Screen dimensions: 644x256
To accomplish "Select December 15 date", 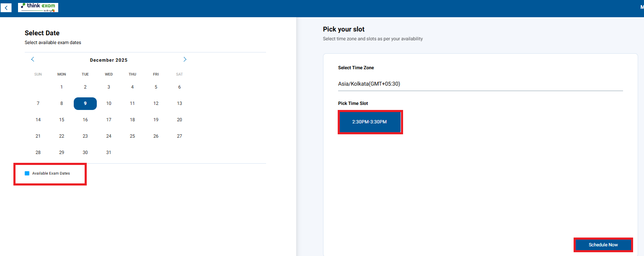I will [x=62, y=120].
